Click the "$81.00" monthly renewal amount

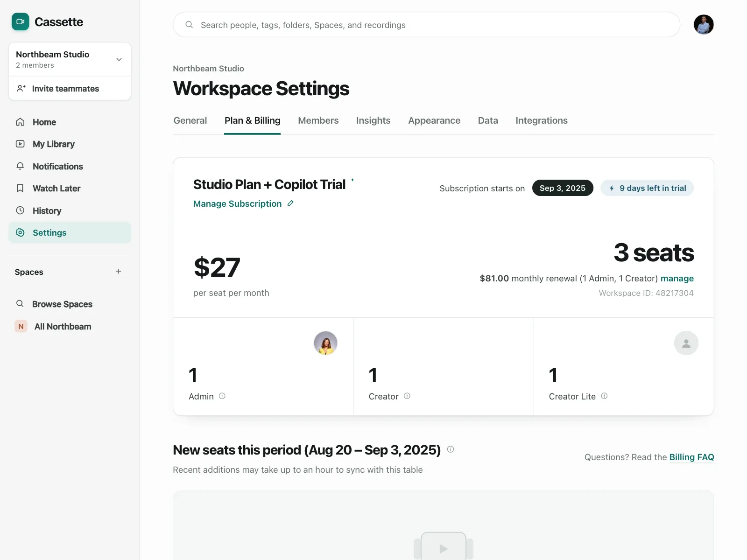(494, 278)
